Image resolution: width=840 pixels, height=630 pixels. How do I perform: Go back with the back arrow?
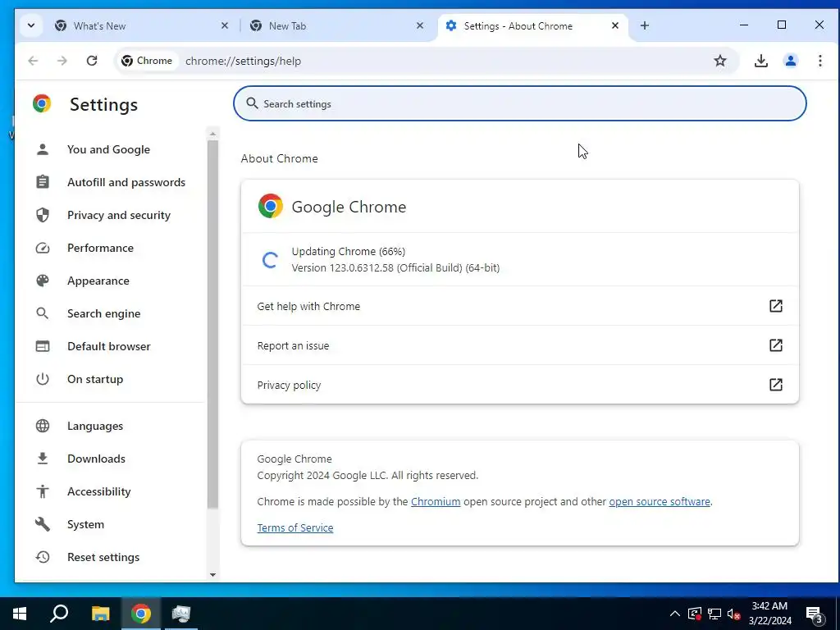click(x=33, y=61)
